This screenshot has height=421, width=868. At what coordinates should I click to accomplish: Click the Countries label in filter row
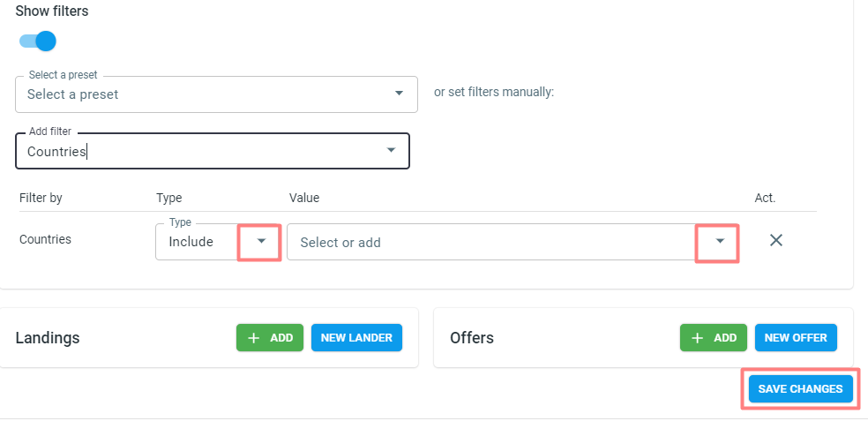(45, 239)
